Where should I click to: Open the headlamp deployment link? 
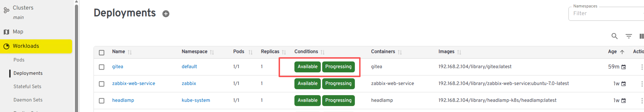click(123, 100)
